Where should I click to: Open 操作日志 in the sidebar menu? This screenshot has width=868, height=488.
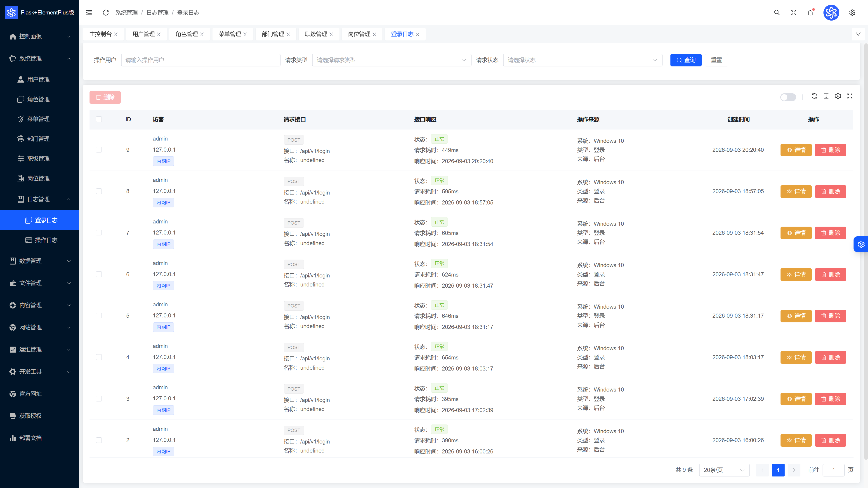point(46,240)
